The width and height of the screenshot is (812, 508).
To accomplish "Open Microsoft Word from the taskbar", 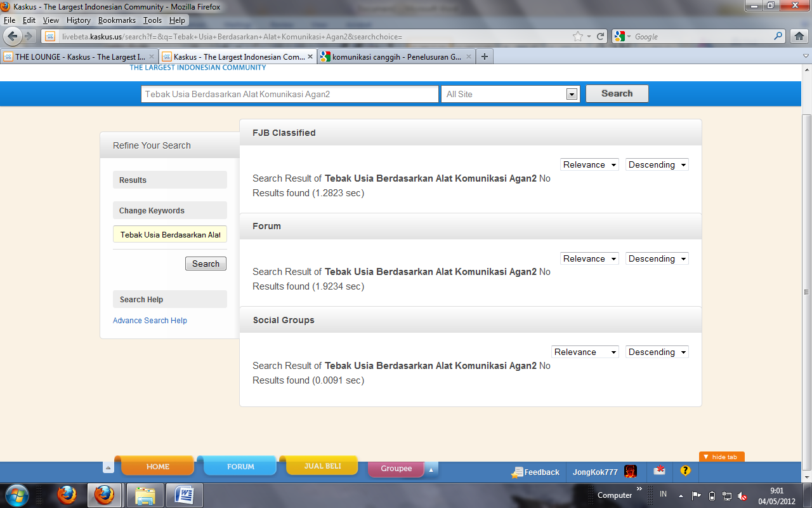I will point(185,495).
